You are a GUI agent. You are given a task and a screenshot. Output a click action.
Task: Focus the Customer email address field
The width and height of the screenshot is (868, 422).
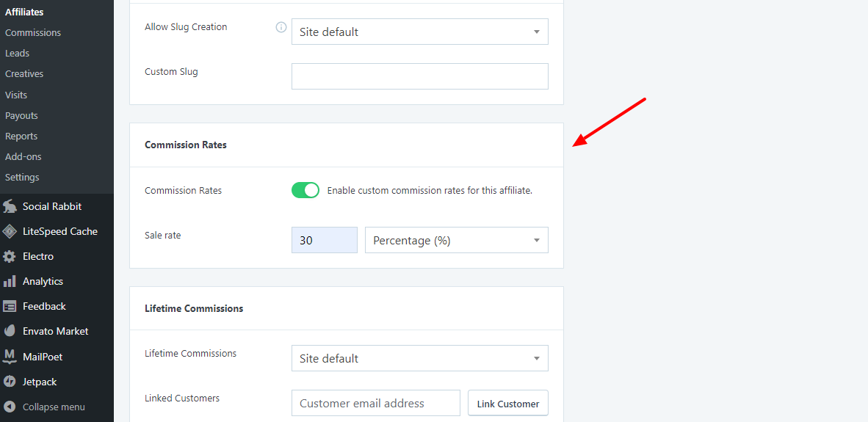375,403
